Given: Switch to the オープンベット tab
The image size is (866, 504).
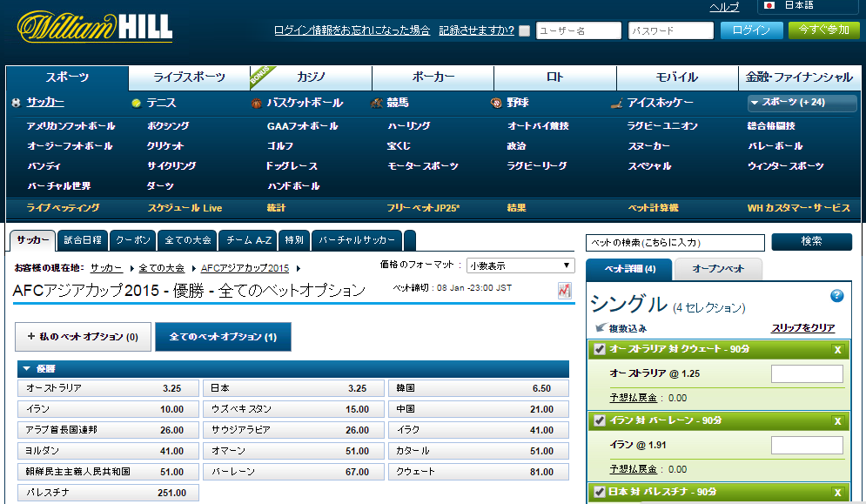Looking at the screenshot, I should click(x=718, y=269).
